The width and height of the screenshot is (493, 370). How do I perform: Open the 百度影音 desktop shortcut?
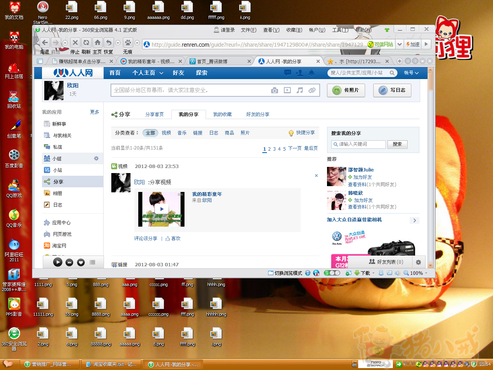14,159
